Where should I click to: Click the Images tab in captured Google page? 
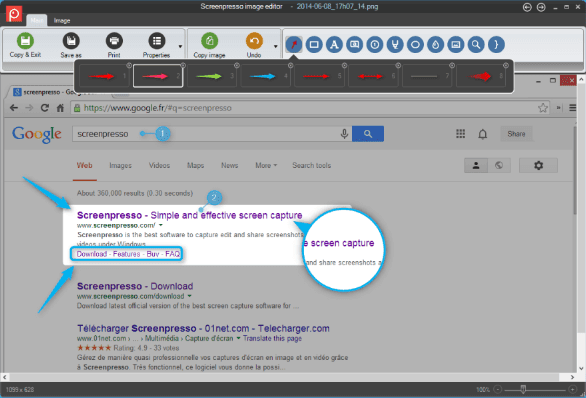click(120, 165)
